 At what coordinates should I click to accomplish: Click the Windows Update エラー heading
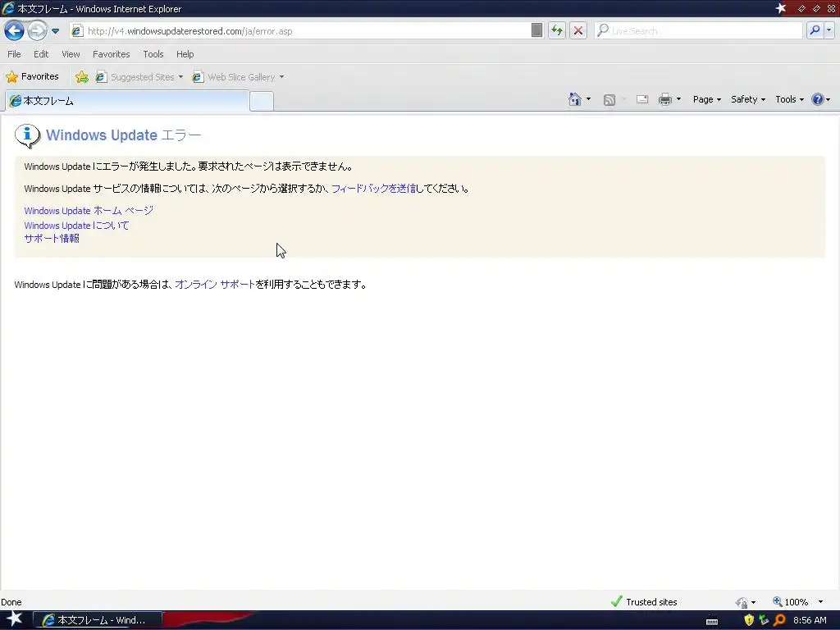click(x=124, y=135)
